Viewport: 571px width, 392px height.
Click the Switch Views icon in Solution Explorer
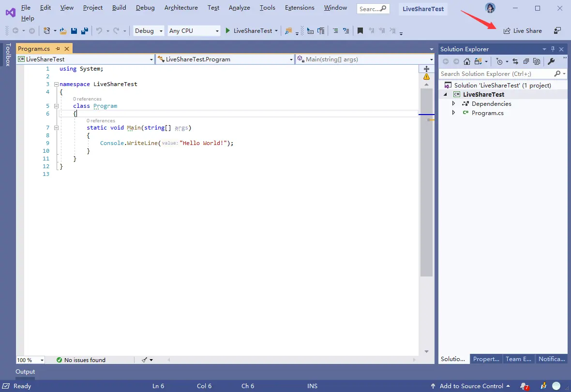478,61
